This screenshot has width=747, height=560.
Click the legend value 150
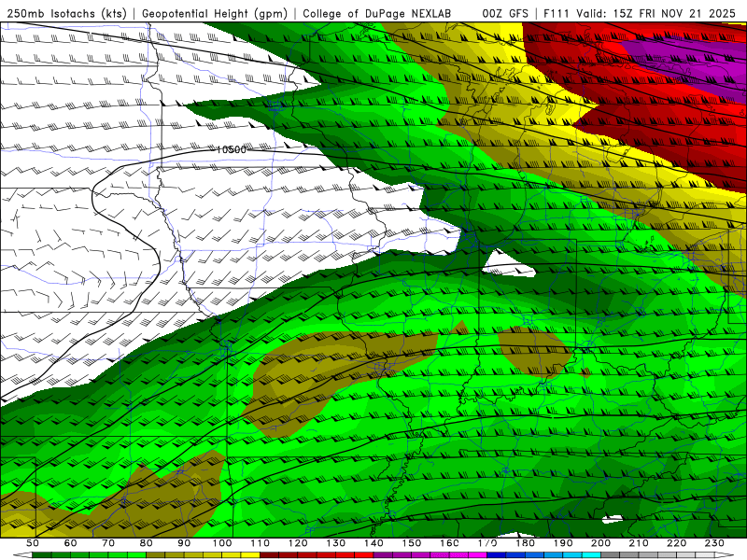coord(412,543)
